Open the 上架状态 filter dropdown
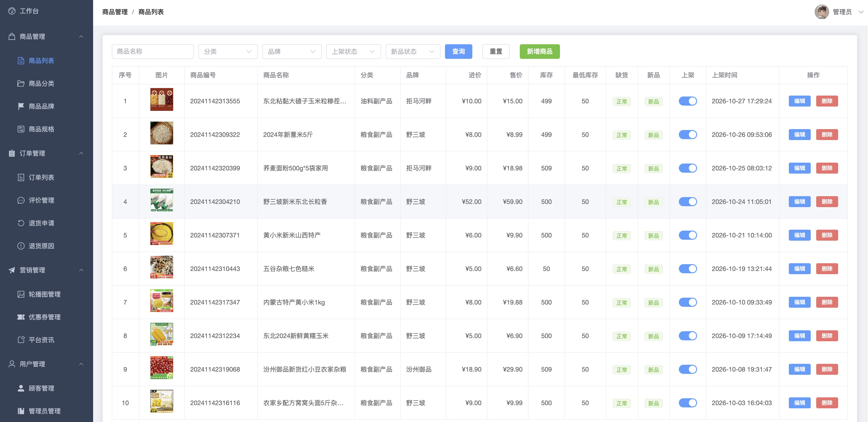The width and height of the screenshot is (868, 422). point(353,52)
